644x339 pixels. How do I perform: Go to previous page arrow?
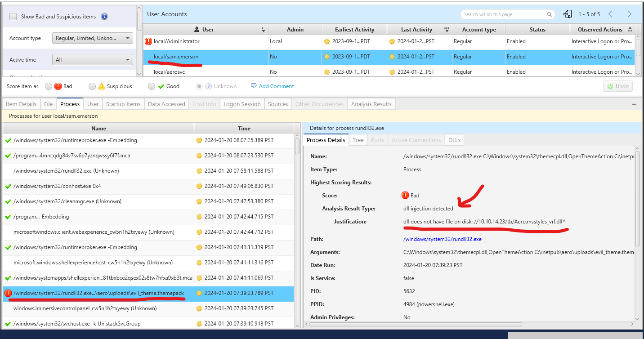[610, 14]
